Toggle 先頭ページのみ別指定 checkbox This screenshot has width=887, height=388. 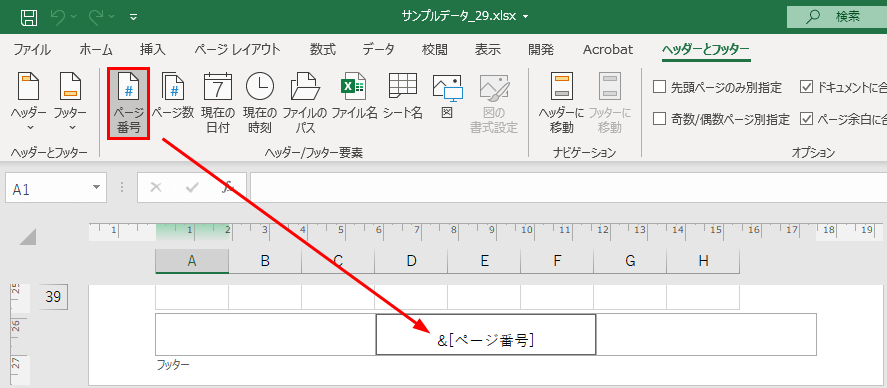[x=659, y=87]
